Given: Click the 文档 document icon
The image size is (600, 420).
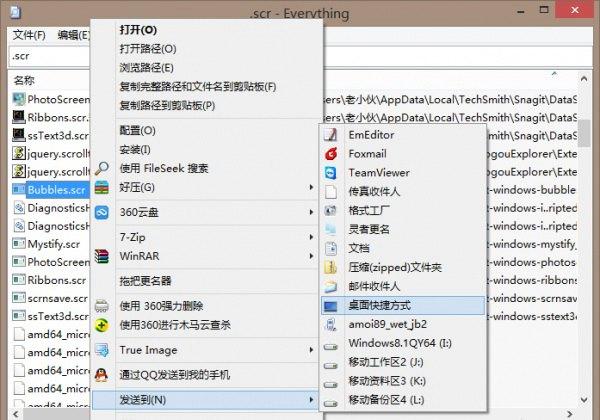Looking at the screenshot, I should (331, 248).
